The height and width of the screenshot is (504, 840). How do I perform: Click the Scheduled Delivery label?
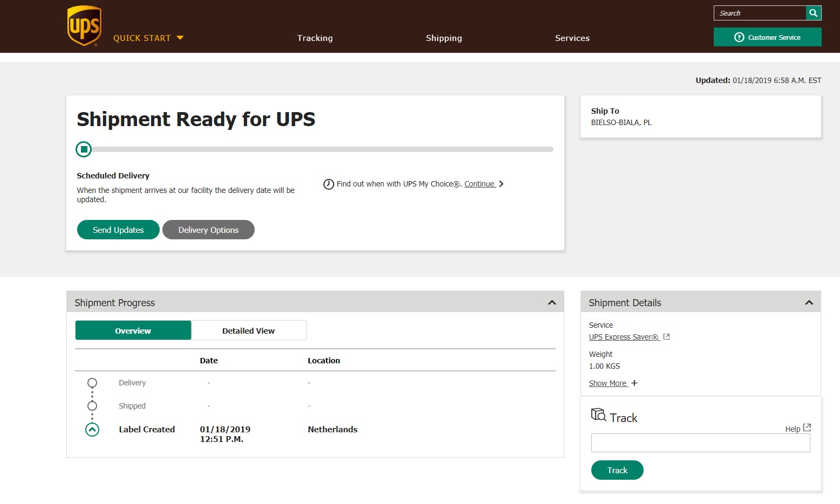click(113, 176)
